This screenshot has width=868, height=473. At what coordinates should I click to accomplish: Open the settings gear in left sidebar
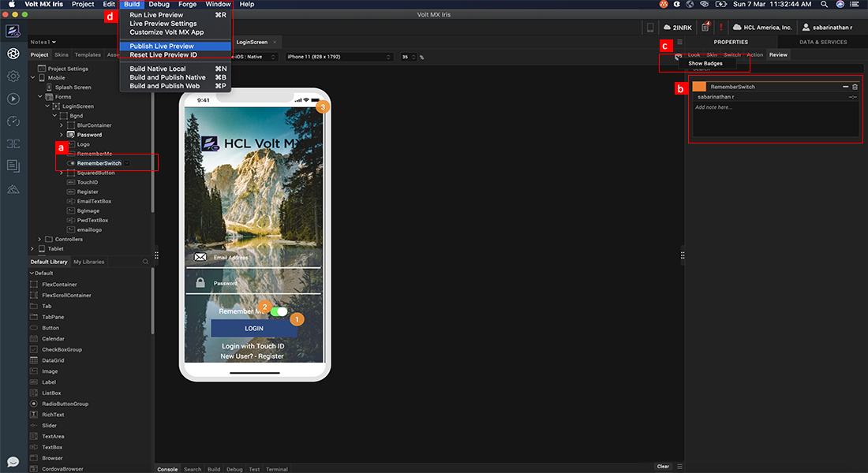pyautogui.click(x=13, y=76)
